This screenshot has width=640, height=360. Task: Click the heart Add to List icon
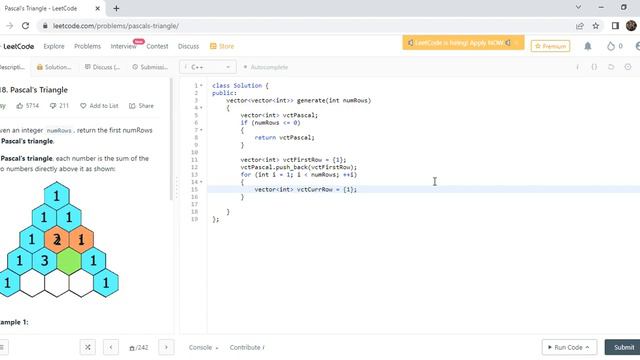click(x=83, y=106)
